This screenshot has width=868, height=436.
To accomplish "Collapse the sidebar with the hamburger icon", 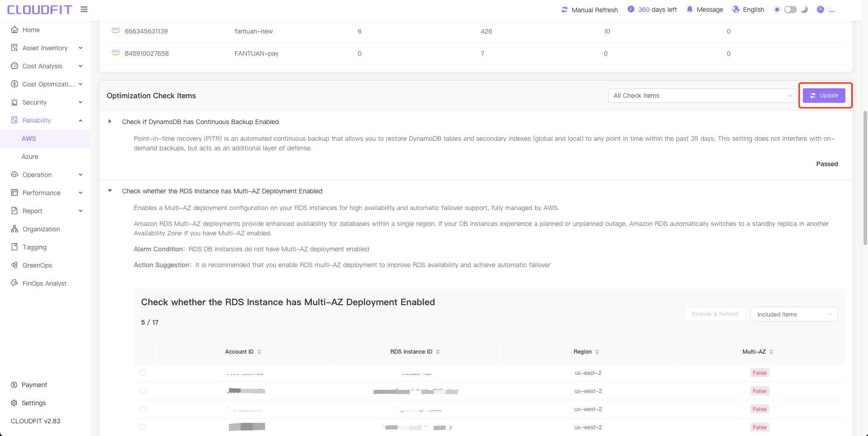I will (84, 9).
